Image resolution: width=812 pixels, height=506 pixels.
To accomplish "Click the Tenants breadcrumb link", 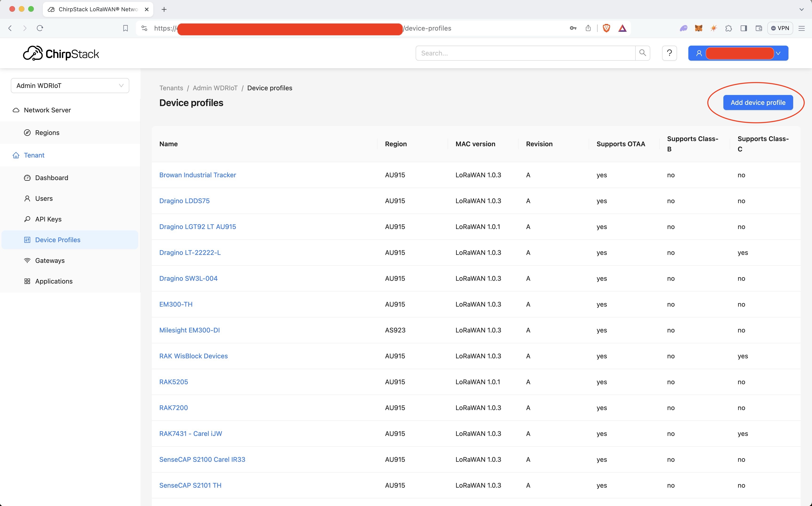I will pyautogui.click(x=171, y=88).
